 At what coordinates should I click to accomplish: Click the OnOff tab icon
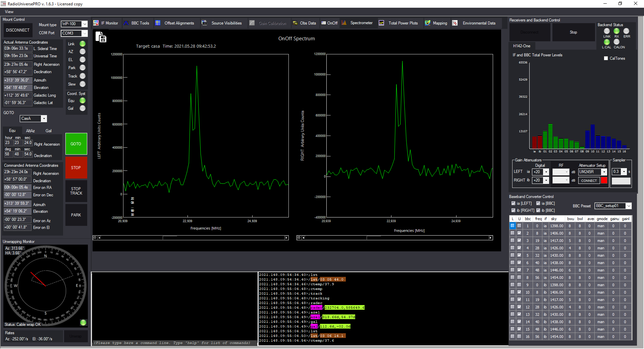point(324,23)
